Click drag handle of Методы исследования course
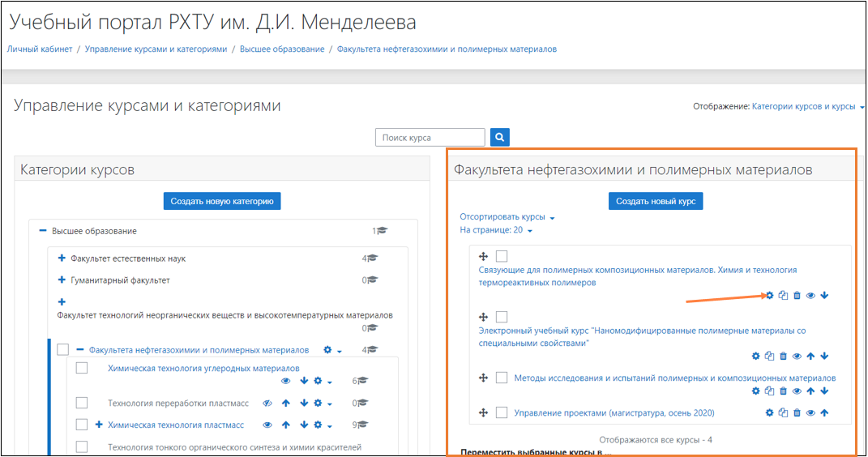Screen dimensions: 868x457 (x=483, y=378)
